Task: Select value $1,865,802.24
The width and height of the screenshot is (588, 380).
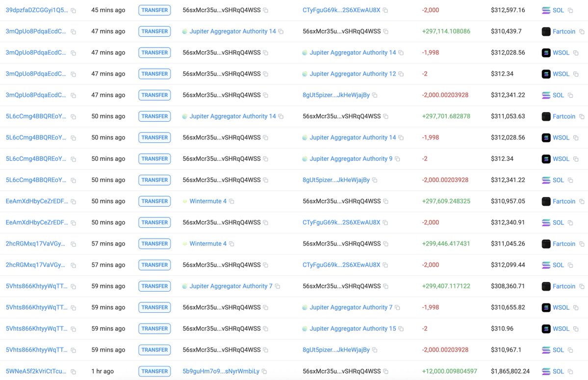Action: [x=510, y=371]
